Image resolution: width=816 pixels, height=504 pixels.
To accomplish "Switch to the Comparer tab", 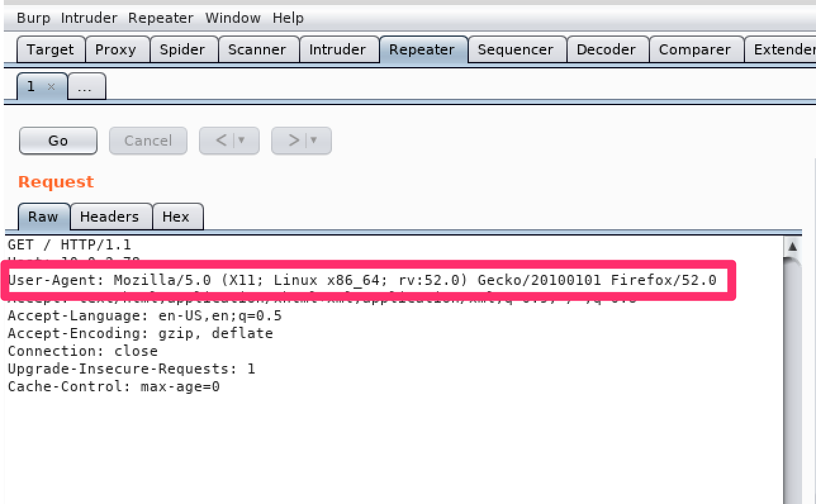I will coord(695,49).
